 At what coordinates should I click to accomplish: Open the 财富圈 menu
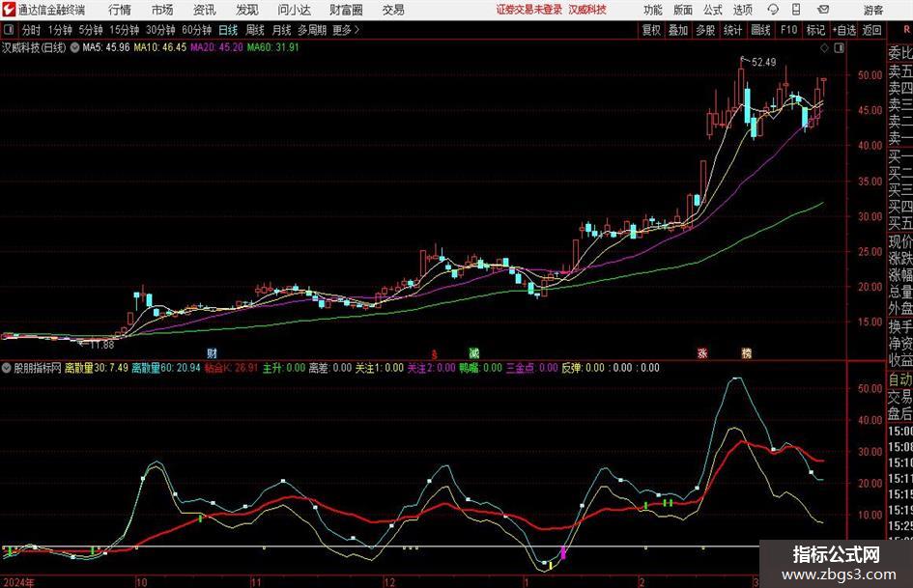[346, 10]
